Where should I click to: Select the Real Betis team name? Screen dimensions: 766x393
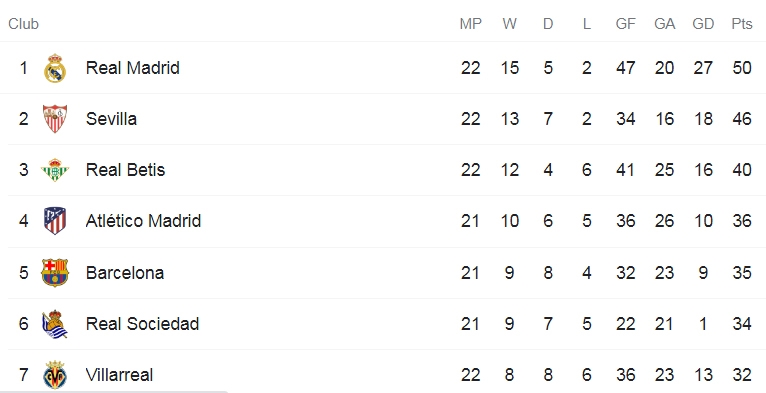[125, 170]
